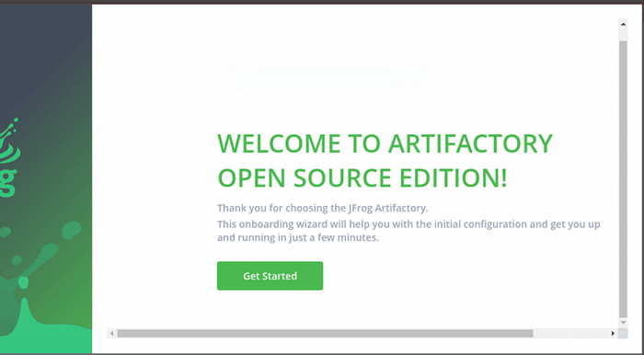Click the 'WELCOME TO ARTIFACTORY' heading text

pos(385,143)
